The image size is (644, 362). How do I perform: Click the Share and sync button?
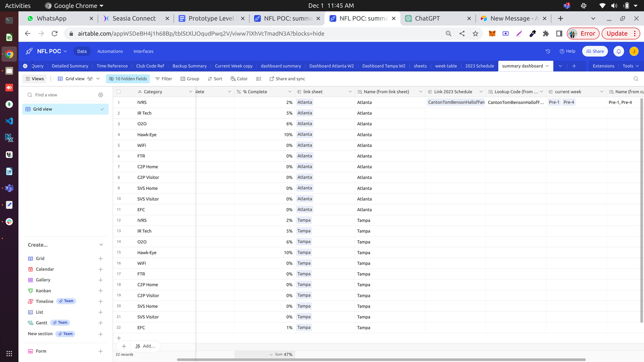[x=287, y=79]
